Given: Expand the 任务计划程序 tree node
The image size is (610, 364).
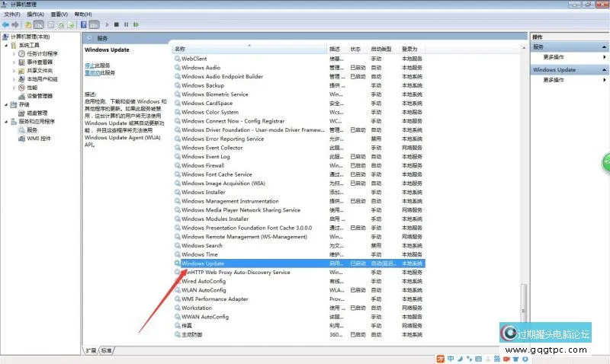Looking at the screenshot, I should 14,53.
